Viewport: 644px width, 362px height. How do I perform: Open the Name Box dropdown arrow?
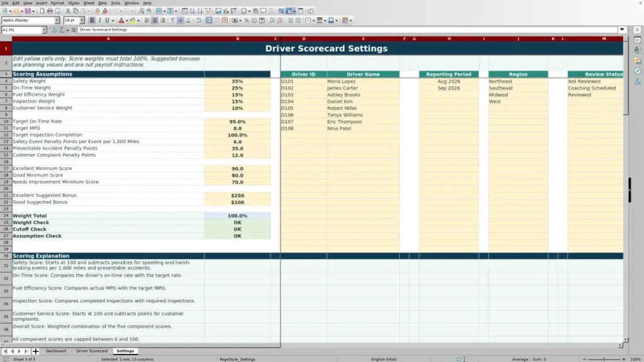(x=44, y=30)
